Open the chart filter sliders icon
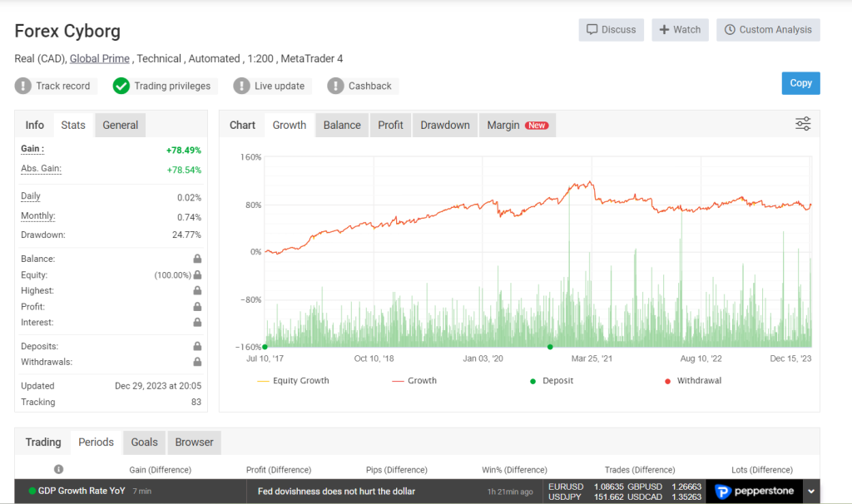This screenshot has height=504, width=852. 802,123
